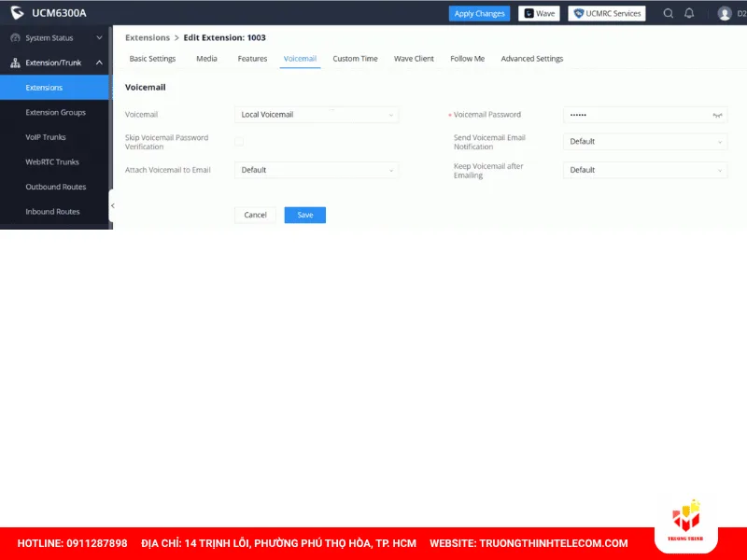Click the UCM6300A title text

click(x=59, y=13)
